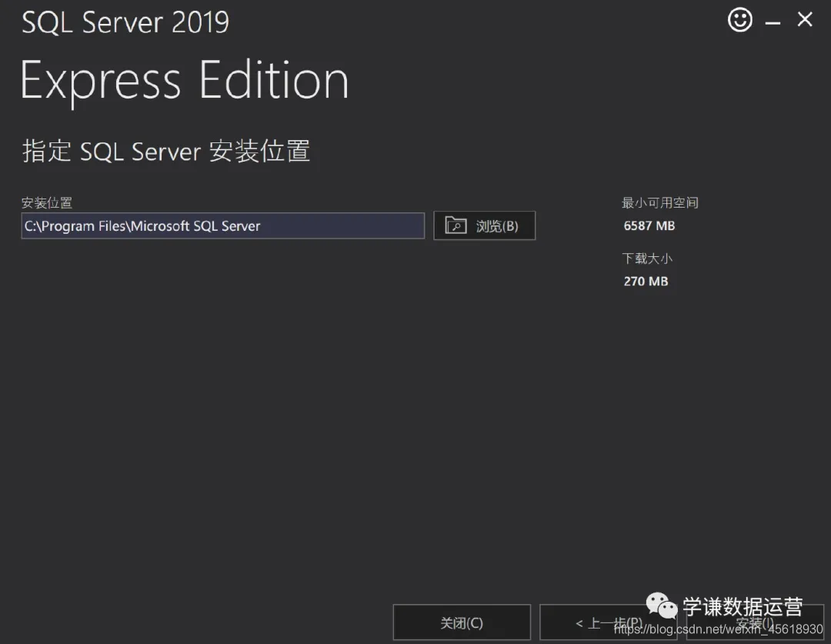Click the folder icon on the 浏览 button

coord(456,225)
